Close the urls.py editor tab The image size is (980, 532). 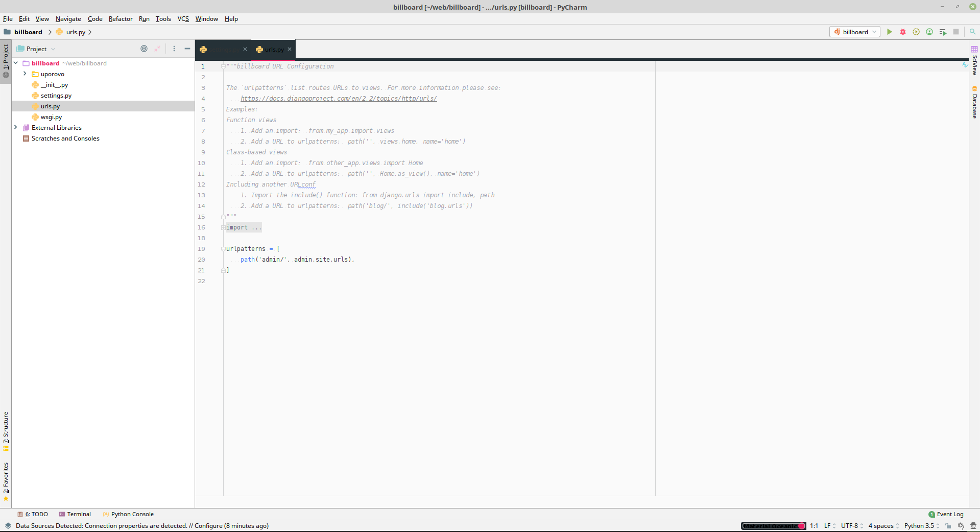coord(290,49)
